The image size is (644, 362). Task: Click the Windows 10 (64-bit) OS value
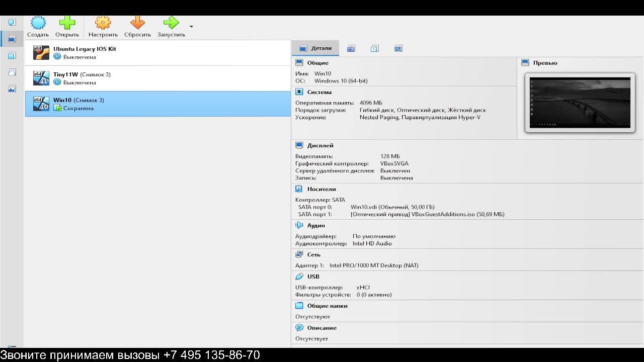pos(341,81)
